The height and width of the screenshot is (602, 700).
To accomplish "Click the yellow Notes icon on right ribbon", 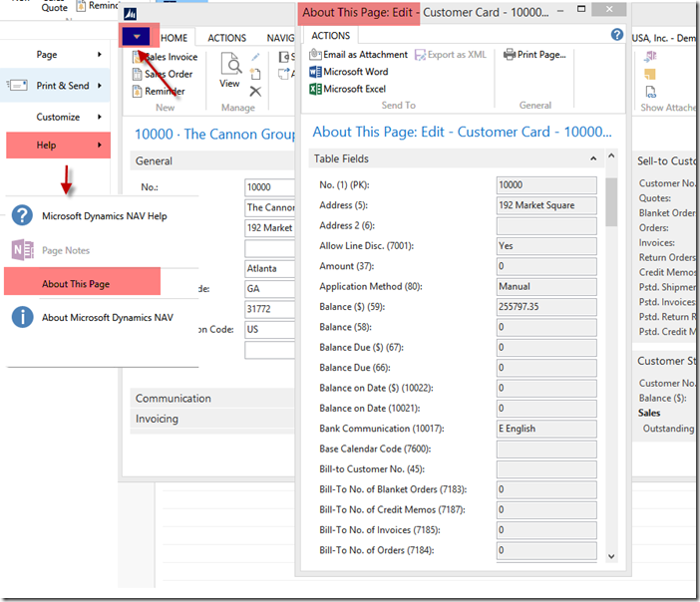I will (650, 74).
